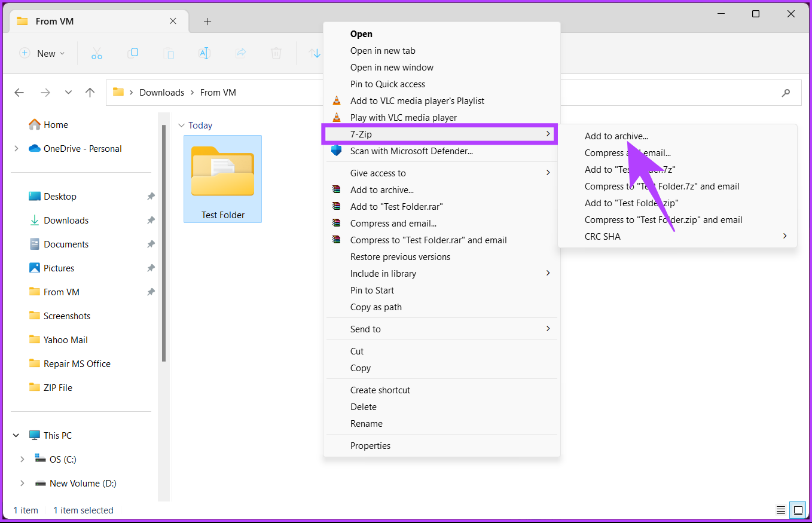Click the Cut scissors toolbar icon
The height and width of the screenshot is (523, 812).
point(97,53)
